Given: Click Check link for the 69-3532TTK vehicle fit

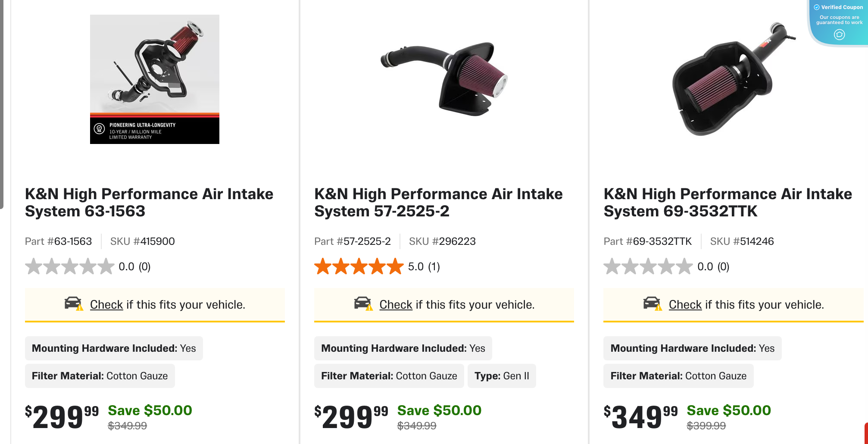Looking at the screenshot, I should point(685,305).
